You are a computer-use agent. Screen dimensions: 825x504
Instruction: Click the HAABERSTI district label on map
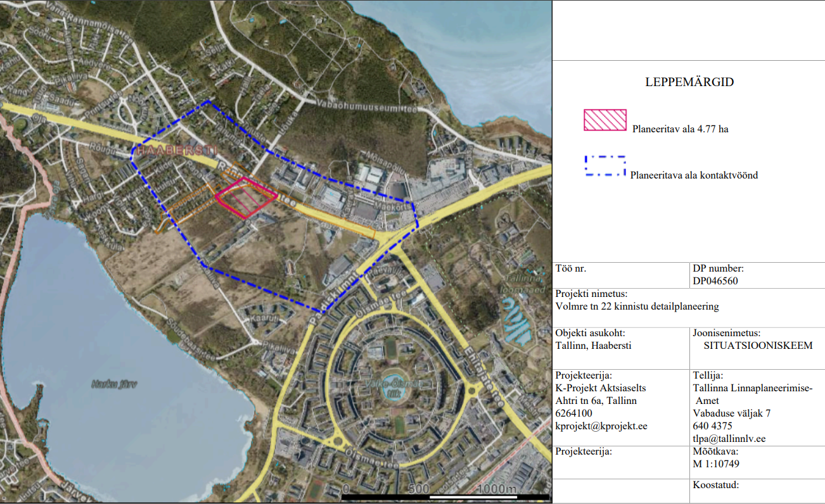[176, 150]
